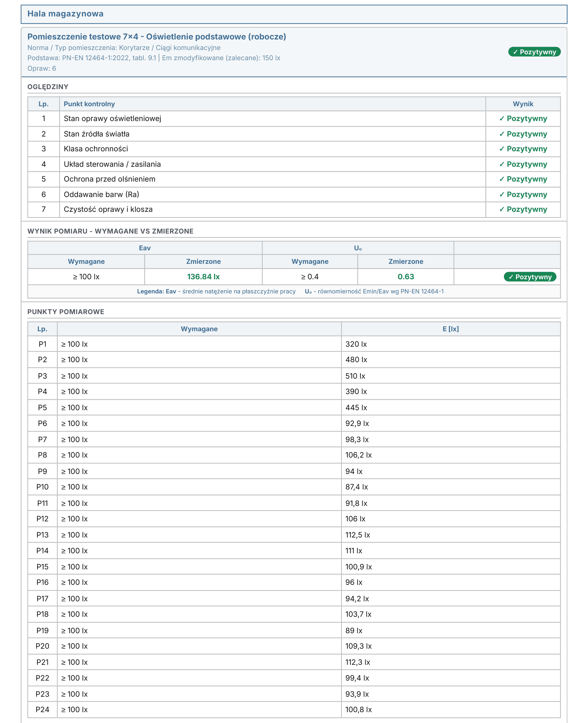Select P3 measurement 510 lx
The width and height of the screenshot is (588, 723).
pyautogui.click(x=355, y=376)
